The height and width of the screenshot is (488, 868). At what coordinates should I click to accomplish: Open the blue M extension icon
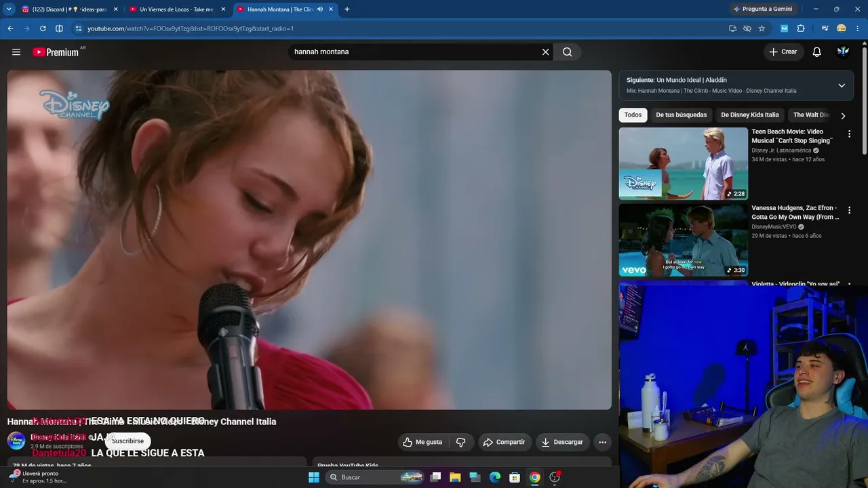click(x=785, y=28)
